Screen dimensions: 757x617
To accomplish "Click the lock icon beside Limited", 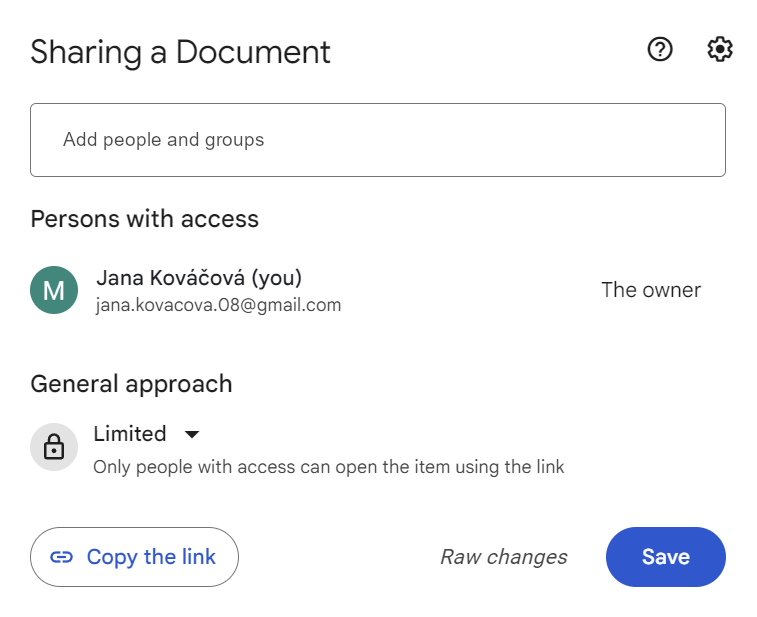I will point(54,447).
